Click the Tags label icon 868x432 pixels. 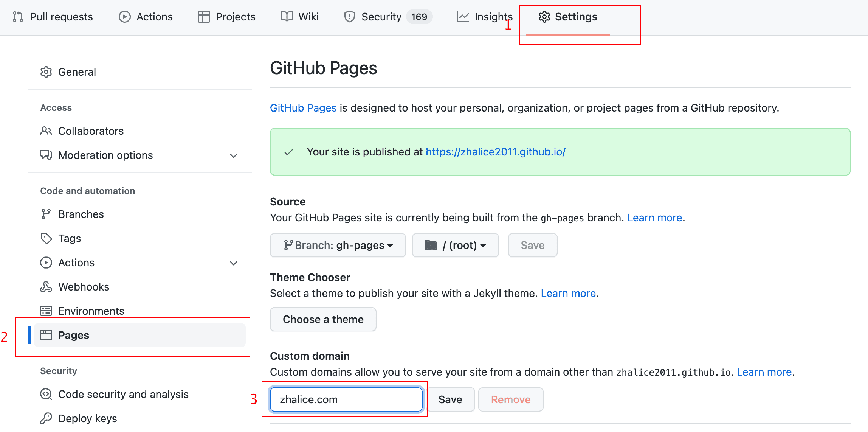pyautogui.click(x=46, y=238)
